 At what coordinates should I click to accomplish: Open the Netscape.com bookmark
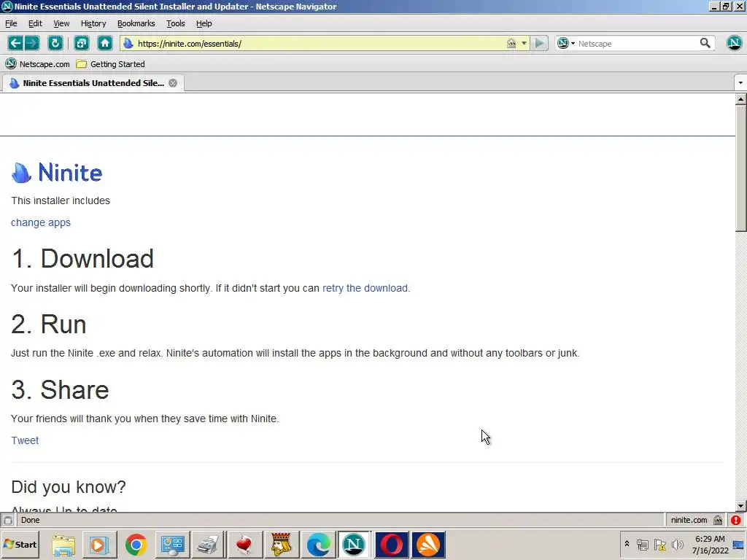(37, 64)
